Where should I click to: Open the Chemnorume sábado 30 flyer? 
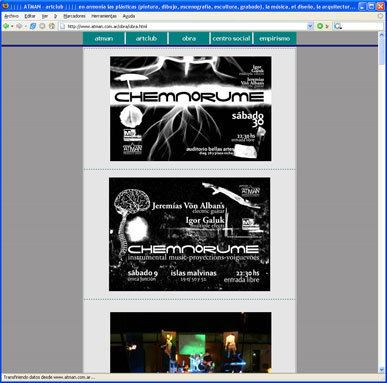tap(191, 109)
